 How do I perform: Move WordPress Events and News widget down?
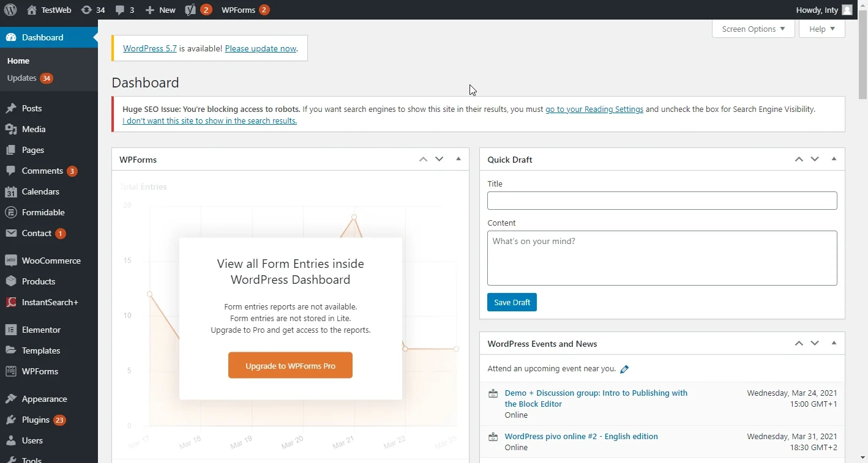pos(815,343)
